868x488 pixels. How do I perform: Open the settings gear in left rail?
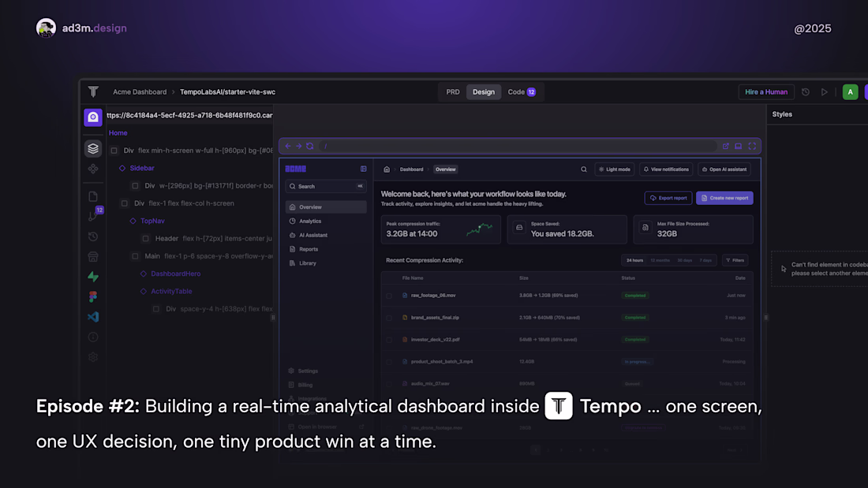pyautogui.click(x=93, y=357)
